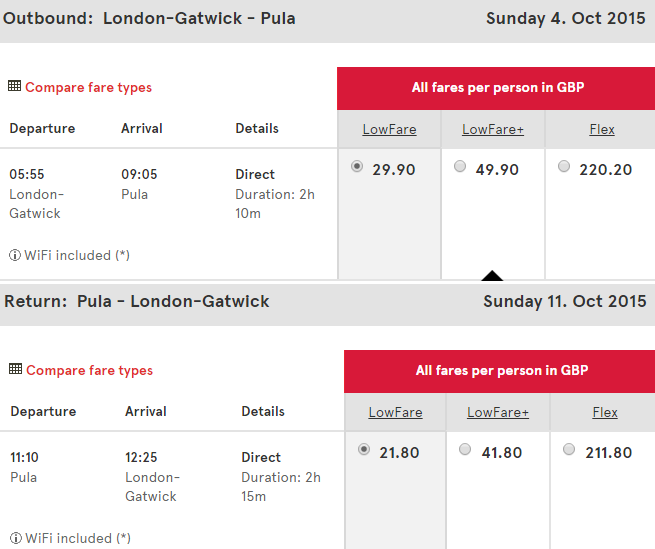Click the outbound compare fare types grid icon
655x549 pixels.
click(14, 86)
